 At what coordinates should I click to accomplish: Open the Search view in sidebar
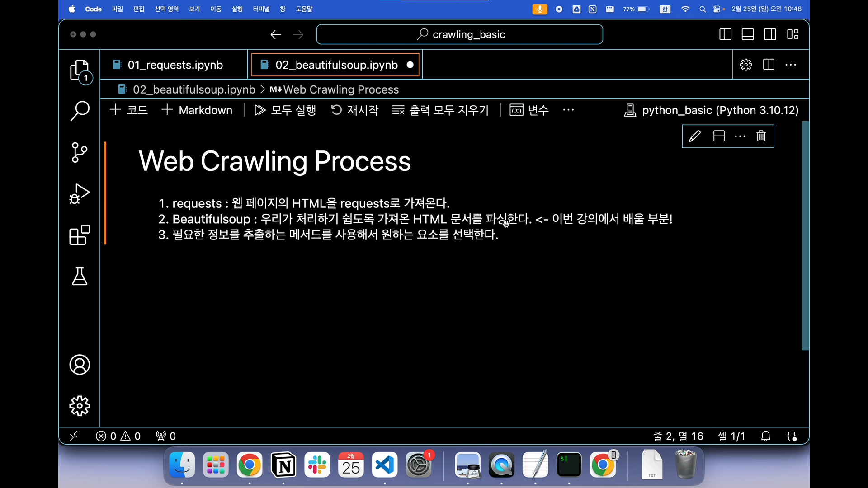tap(80, 111)
